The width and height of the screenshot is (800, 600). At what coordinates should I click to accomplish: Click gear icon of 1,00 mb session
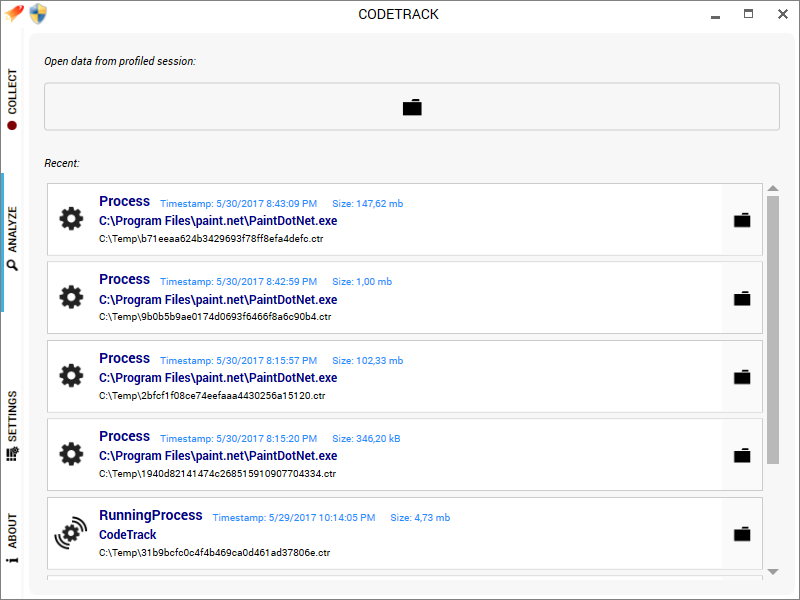71,297
